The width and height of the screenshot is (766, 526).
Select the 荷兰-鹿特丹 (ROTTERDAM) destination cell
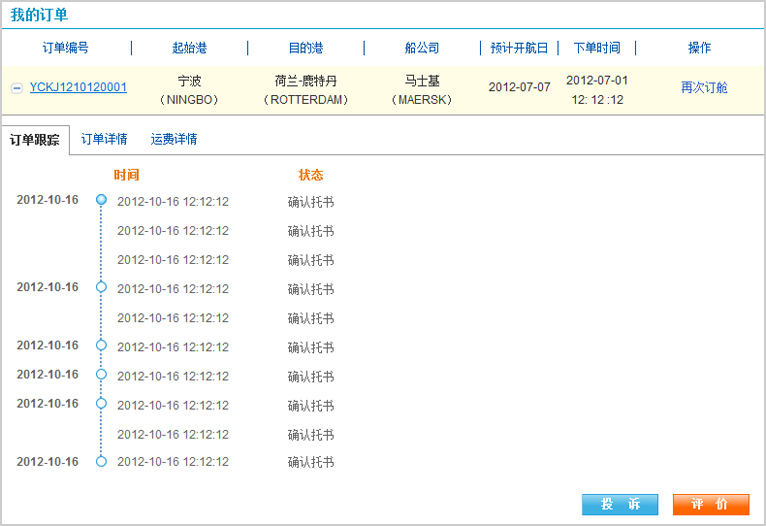(x=305, y=90)
